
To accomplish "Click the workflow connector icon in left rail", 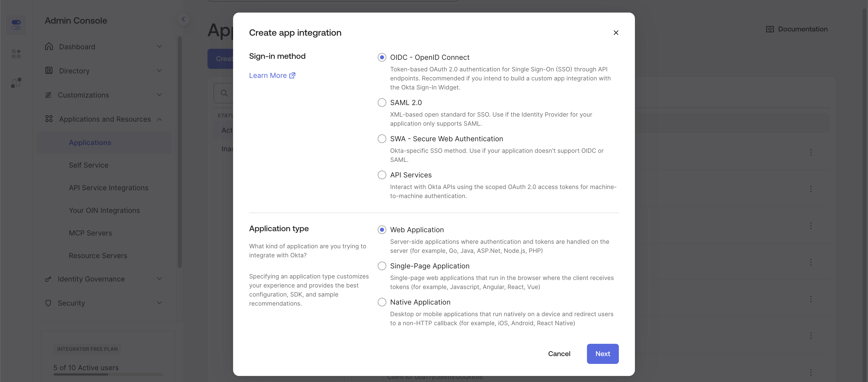I will coord(16,83).
